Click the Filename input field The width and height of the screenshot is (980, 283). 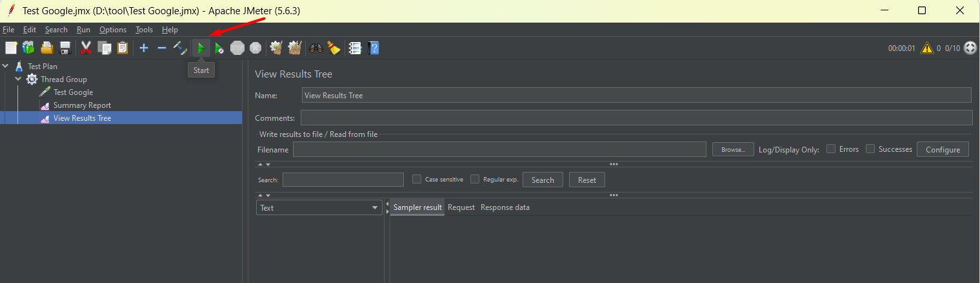pyautogui.click(x=499, y=149)
